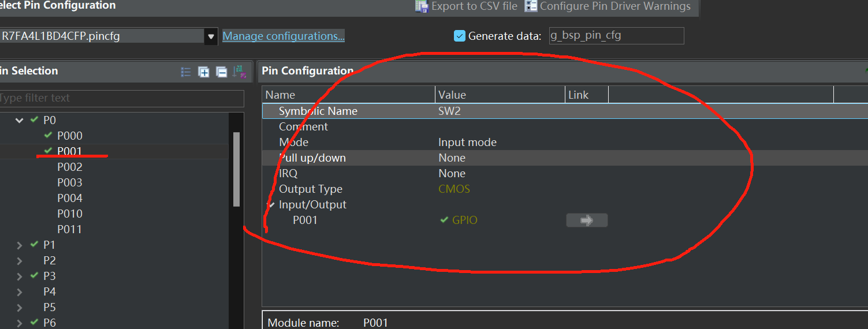Expand the P2 port group
The height and width of the screenshot is (329, 868).
pos(20,260)
